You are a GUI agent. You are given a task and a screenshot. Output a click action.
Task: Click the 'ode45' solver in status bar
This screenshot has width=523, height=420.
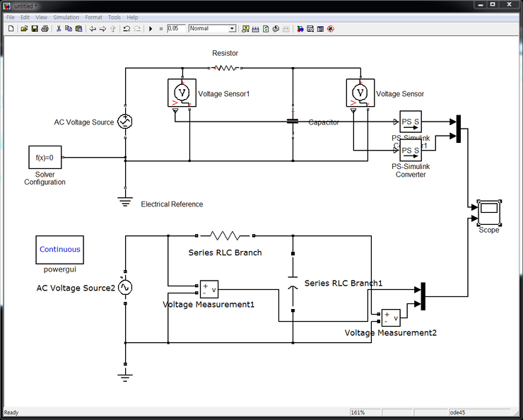pyautogui.click(x=457, y=413)
